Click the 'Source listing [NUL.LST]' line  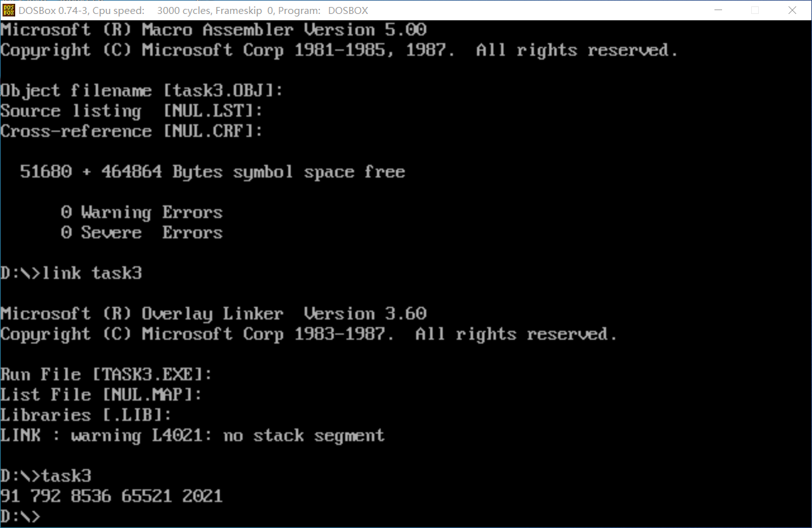pyautogui.click(x=131, y=111)
